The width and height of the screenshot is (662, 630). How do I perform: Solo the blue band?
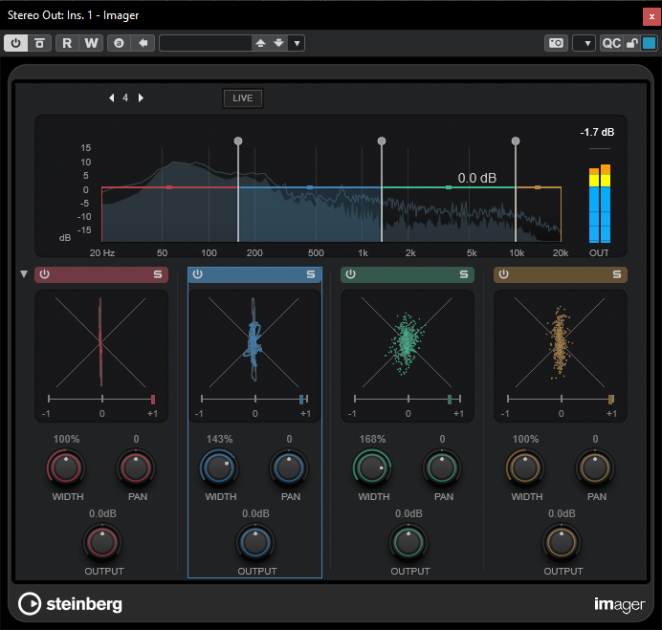pyautogui.click(x=311, y=274)
